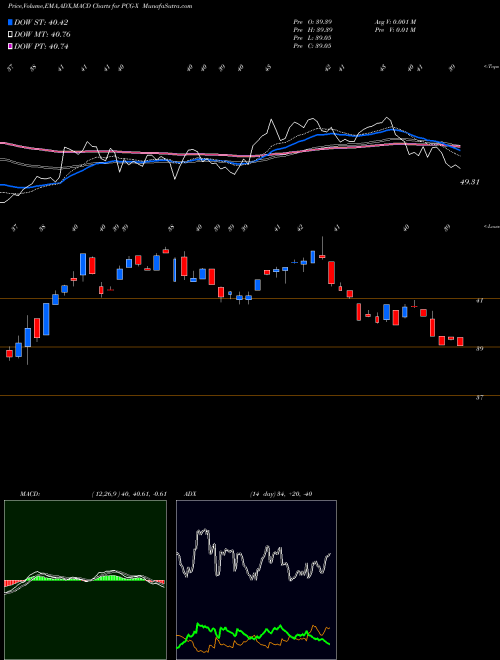Click the 41 price axis label
Viewport: 500px width, 660px height.
(x=479, y=301)
